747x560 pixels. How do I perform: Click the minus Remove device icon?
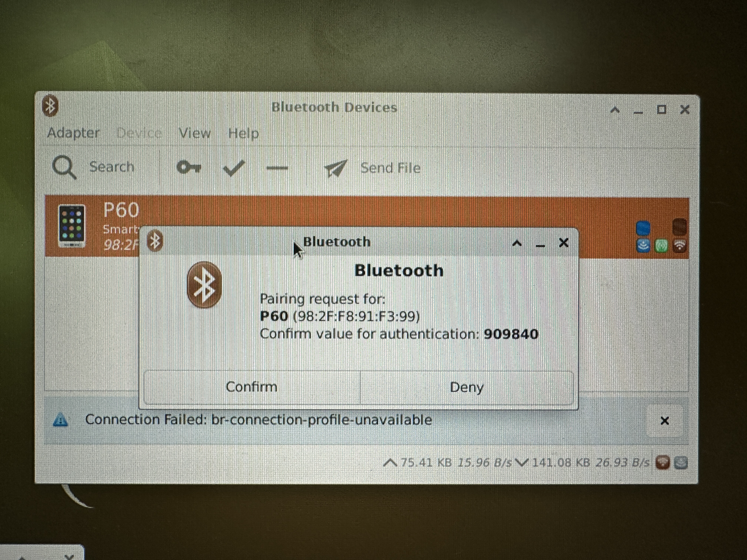click(x=277, y=168)
